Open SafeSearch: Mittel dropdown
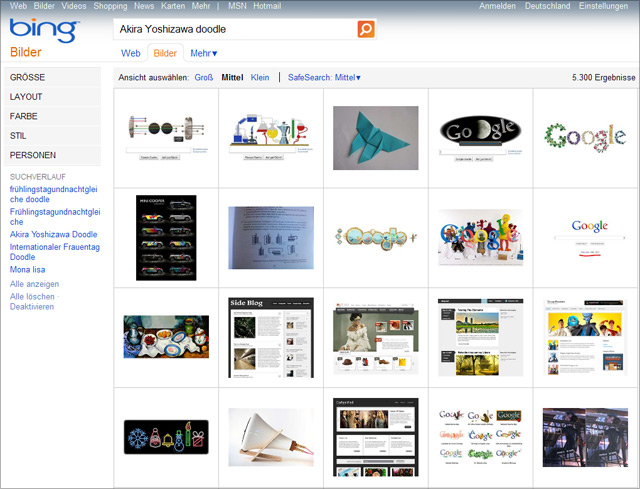This screenshot has width=640, height=489. tap(324, 77)
